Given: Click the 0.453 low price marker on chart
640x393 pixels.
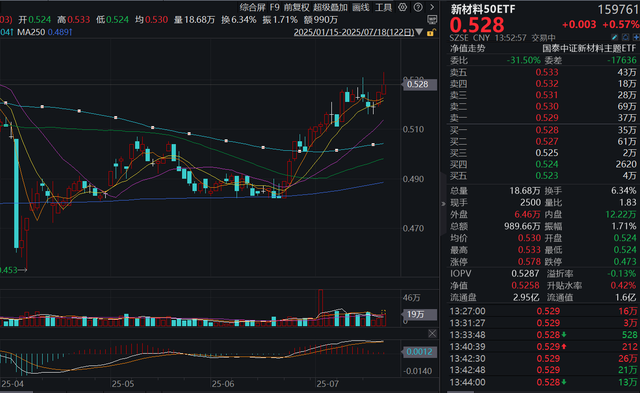Looking at the screenshot, I should point(13,270).
